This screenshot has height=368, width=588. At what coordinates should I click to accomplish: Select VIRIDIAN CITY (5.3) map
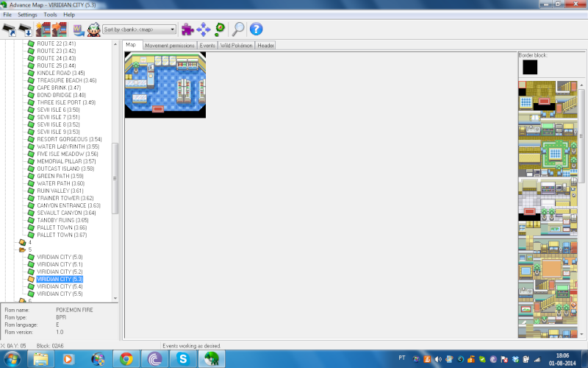(x=60, y=279)
